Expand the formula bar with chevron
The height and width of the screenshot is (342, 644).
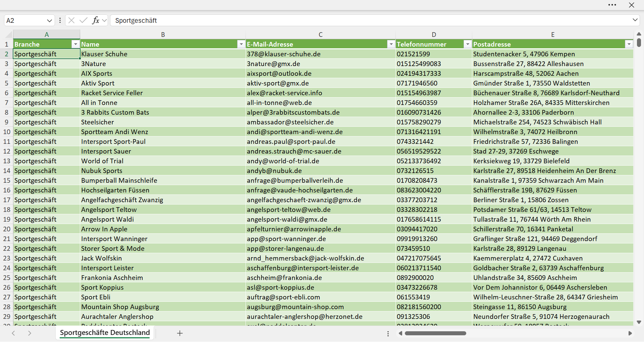(635, 20)
